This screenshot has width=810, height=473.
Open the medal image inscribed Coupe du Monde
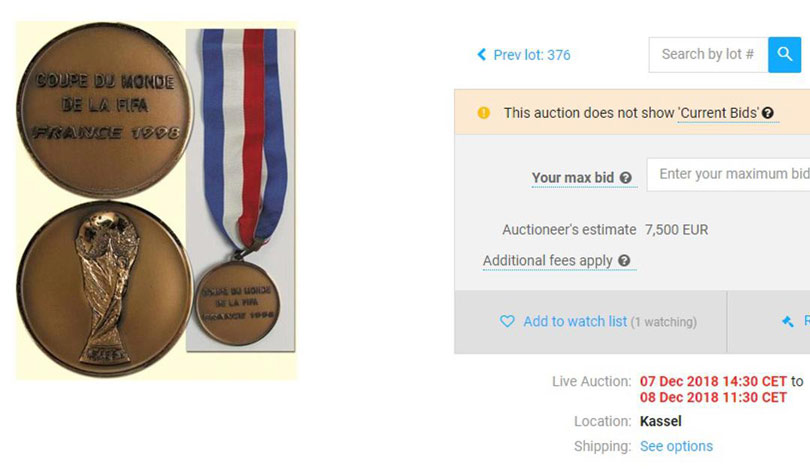point(103,110)
